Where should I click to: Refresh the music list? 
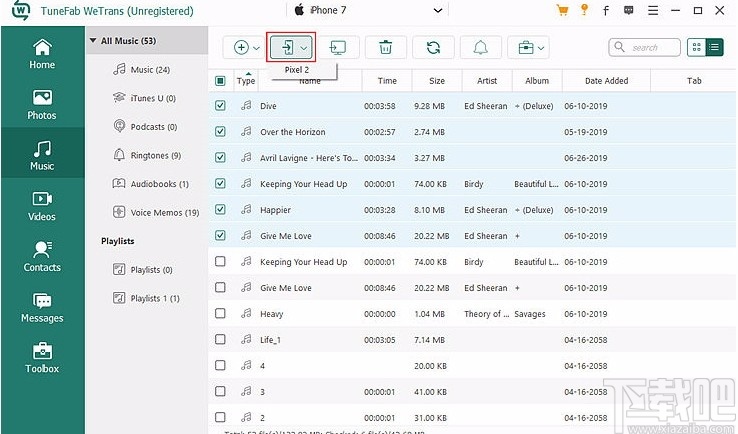point(433,48)
